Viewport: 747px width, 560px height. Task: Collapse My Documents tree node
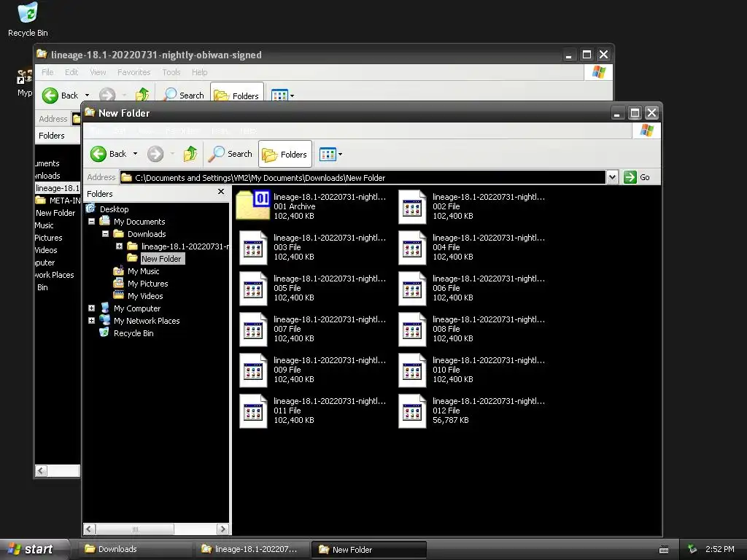tap(91, 222)
